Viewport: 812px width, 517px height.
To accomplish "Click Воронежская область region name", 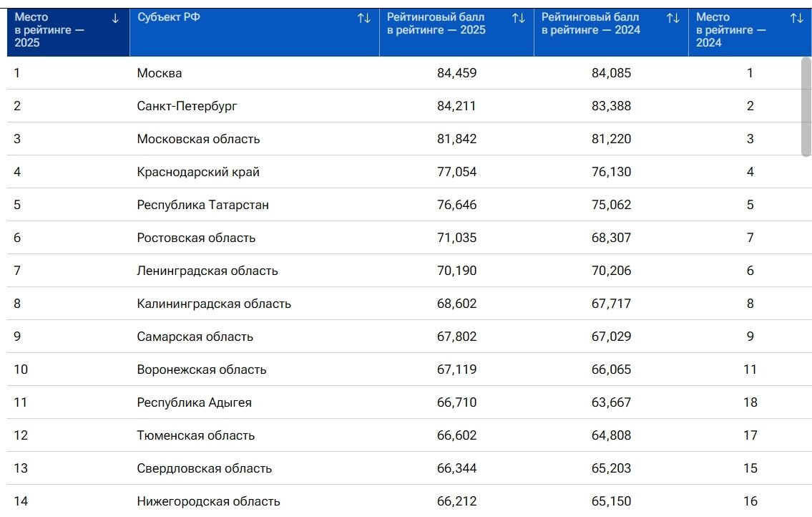I will point(202,369).
